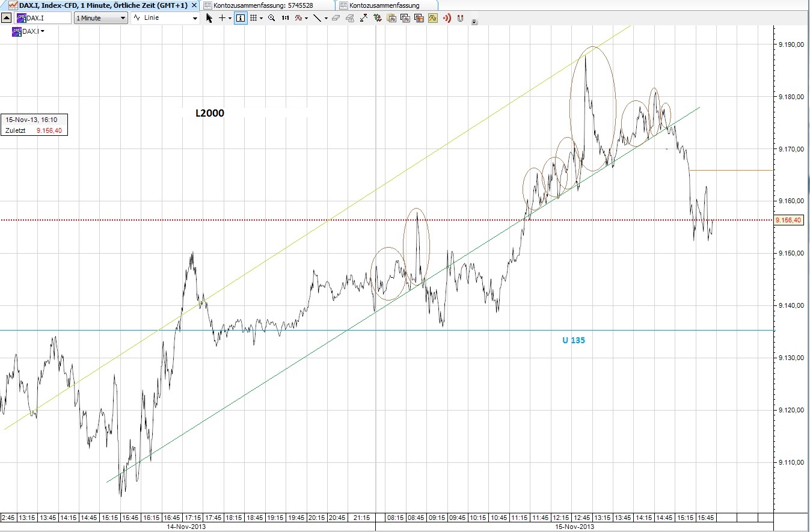Open the indicator wave tool
Image resolution: width=810 pixels, height=532 pixels.
299,18
